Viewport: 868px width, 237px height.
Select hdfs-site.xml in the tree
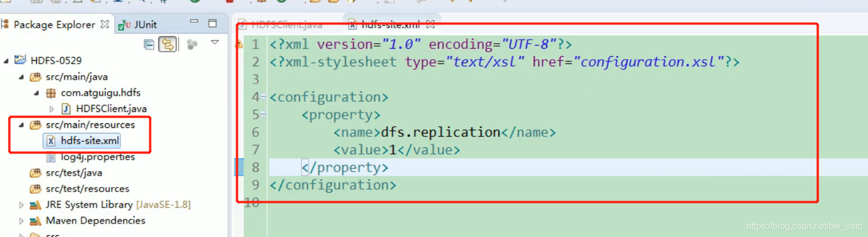90,140
